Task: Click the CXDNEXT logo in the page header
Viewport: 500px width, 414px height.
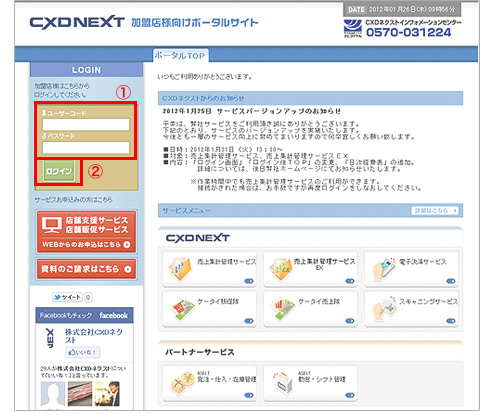Action: coord(77,22)
